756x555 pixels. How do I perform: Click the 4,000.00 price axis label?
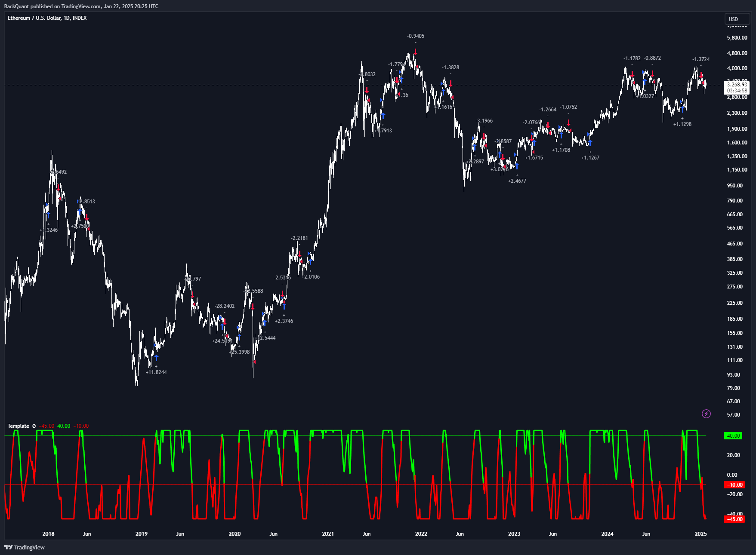[x=737, y=68]
